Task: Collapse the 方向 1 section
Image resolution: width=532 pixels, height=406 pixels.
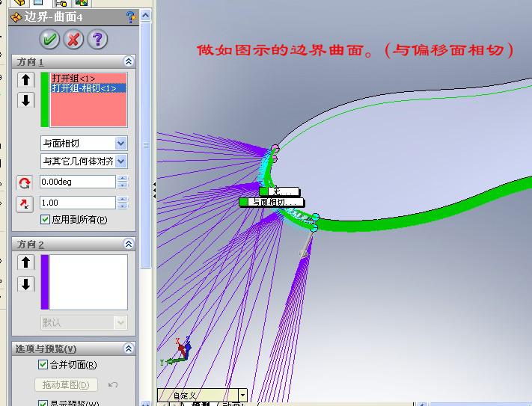Action: tap(129, 61)
